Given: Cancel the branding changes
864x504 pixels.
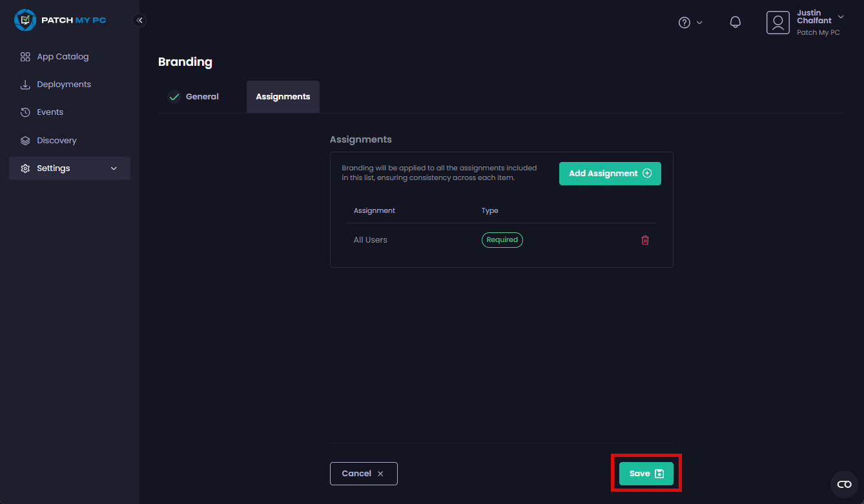Looking at the screenshot, I should coord(364,474).
